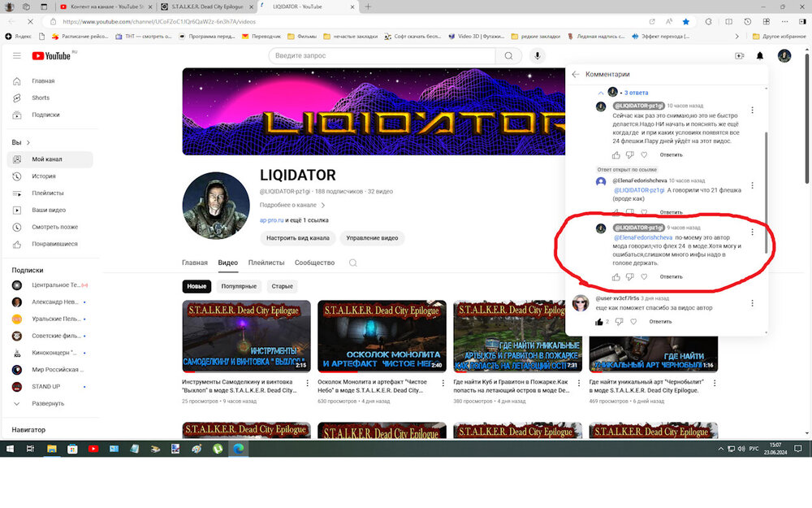812x508 pixels.
Task: Expand the Вы section chevron
Action: point(28,142)
